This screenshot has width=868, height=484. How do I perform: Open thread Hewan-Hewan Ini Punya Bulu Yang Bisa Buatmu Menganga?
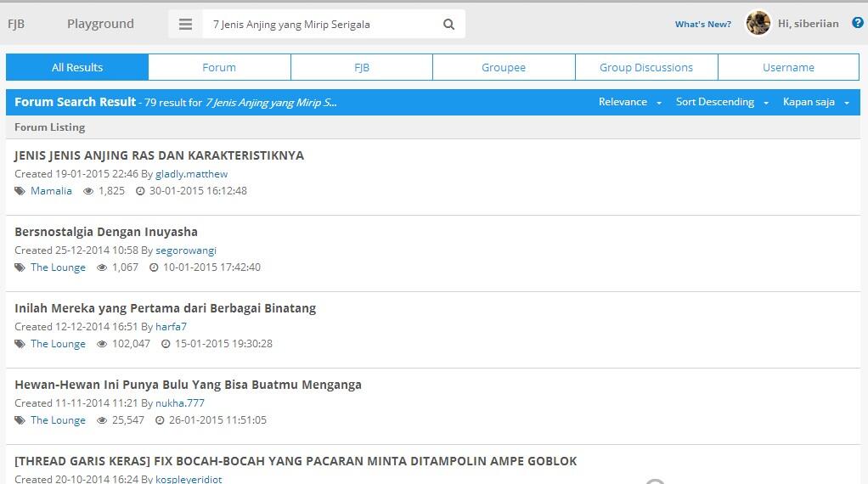pos(188,385)
